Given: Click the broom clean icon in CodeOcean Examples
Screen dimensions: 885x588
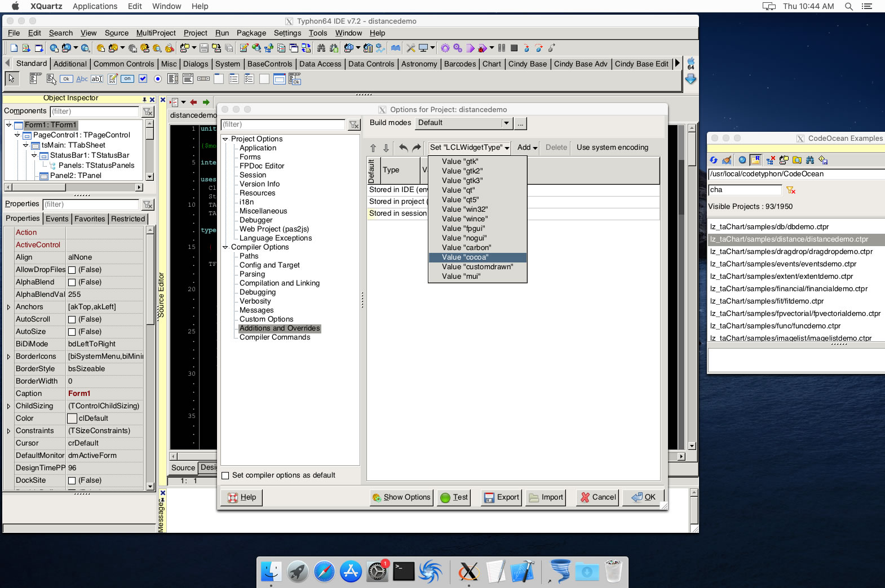Looking at the screenshot, I should coord(727,160).
